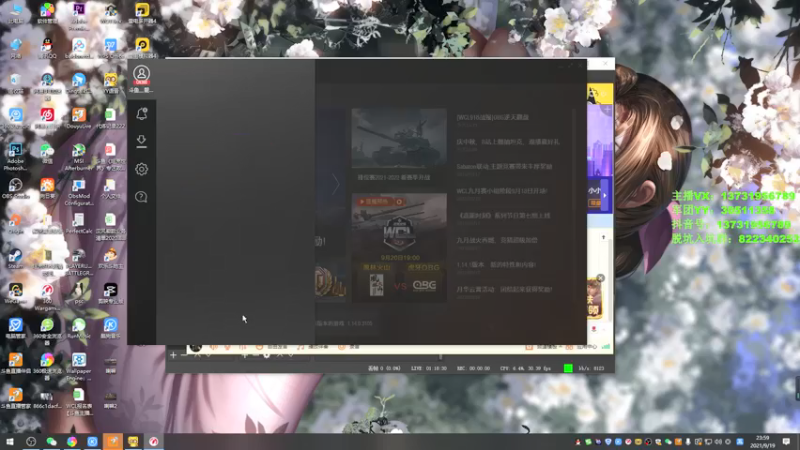Viewport: 800px width, 450px height.
Task: Open the WCL match preview thumbnail
Action: tap(399, 247)
